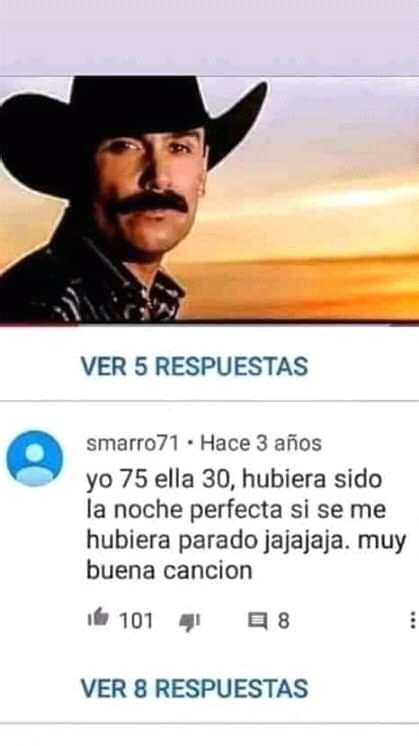Screen dimensions: 419x746
Task: Open the smarro71 username link
Action: (x=132, y=443)
